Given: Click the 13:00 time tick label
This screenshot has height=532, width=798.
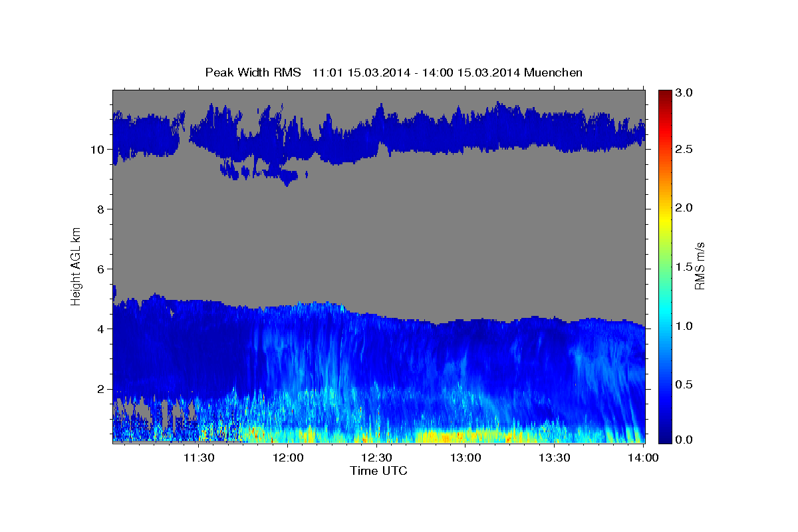Looking at the screenshot, I should pos(465,458).
